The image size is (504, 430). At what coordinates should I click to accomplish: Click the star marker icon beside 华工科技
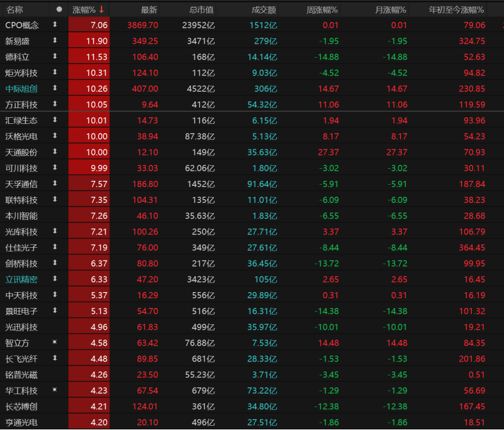click(x=55, y=391)
